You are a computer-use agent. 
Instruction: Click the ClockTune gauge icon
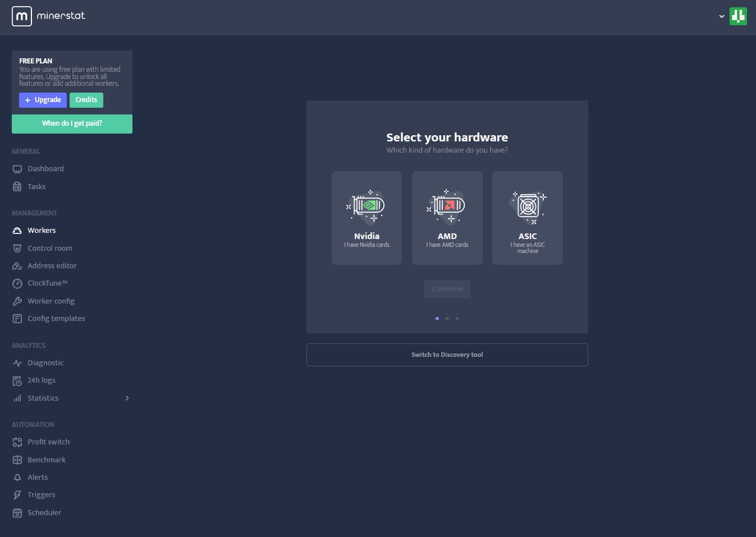(17, 283)
